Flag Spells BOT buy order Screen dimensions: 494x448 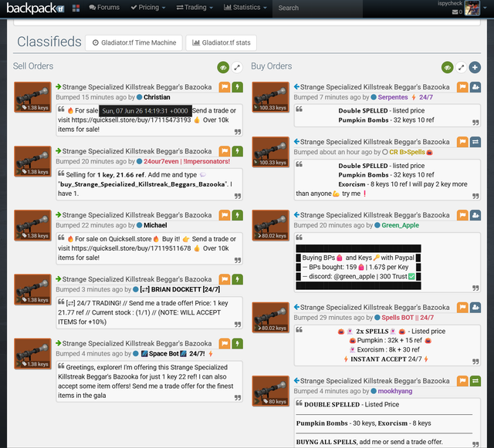(462, 308)
